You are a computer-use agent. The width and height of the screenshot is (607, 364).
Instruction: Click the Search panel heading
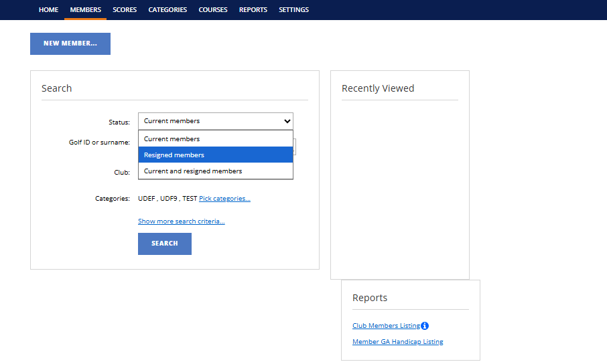56,88
